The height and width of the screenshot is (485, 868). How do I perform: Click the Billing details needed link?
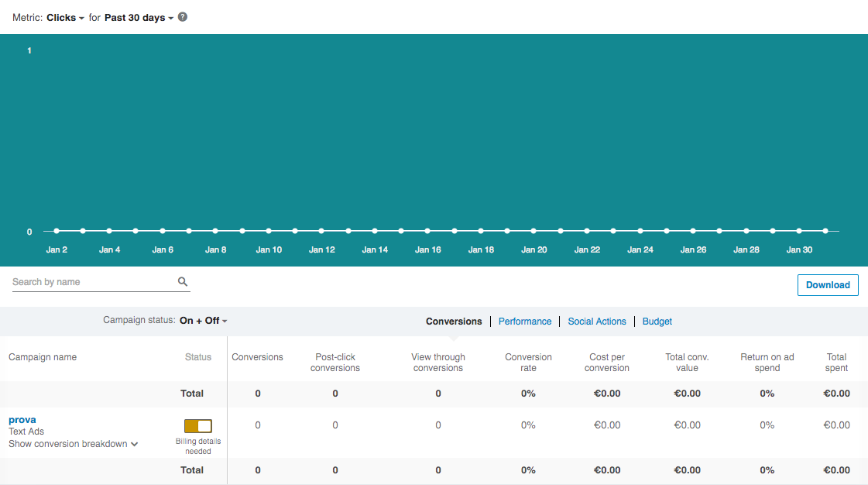click(x=198, y=445)
